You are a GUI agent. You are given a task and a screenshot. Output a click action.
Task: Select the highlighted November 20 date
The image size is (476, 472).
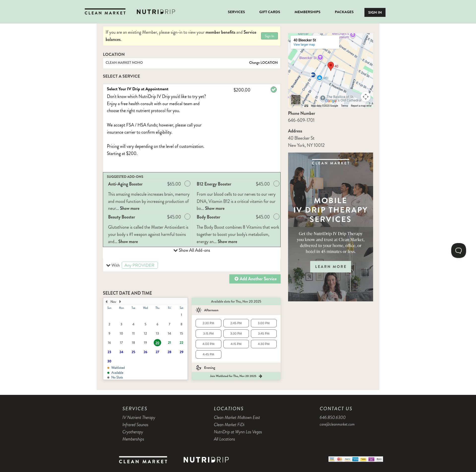tap(157, 343)
